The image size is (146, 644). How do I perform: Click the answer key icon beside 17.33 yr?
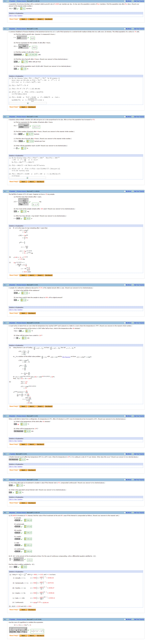pos(17,485)
